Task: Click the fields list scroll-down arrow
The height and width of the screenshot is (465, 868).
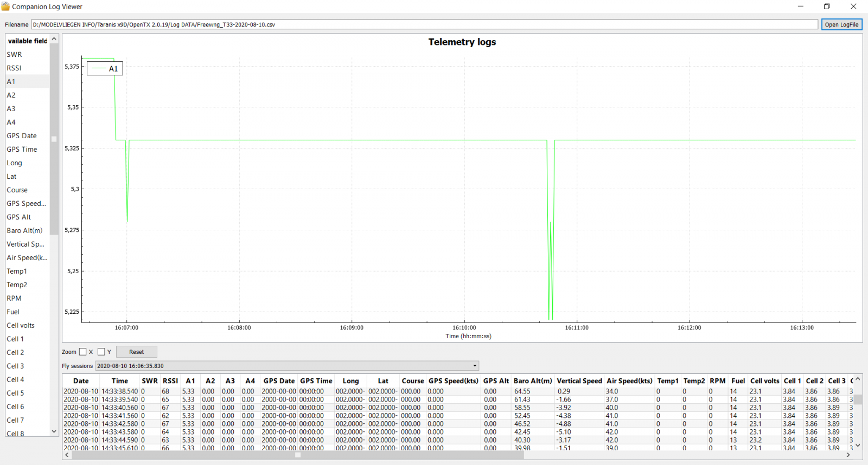Action: 54,431
